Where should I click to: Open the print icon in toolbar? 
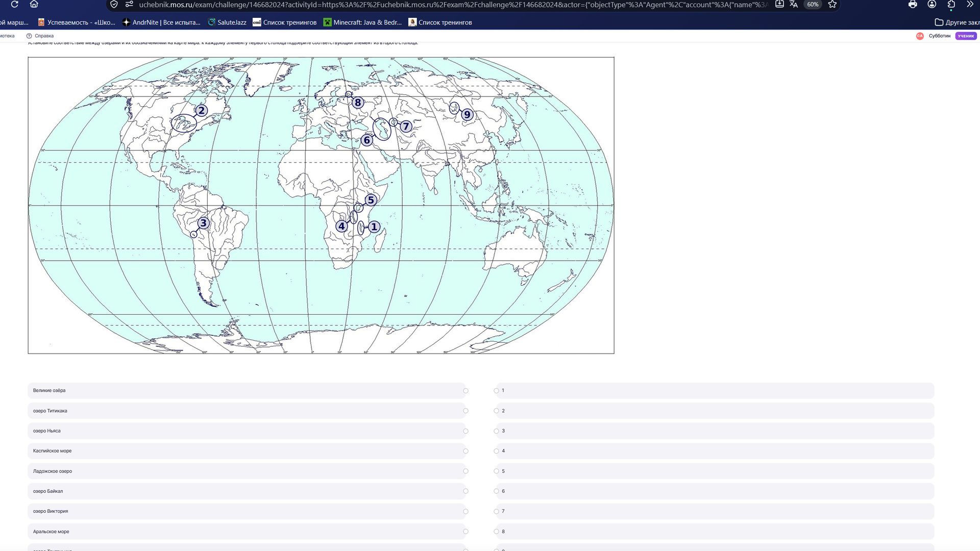point(913,4)
